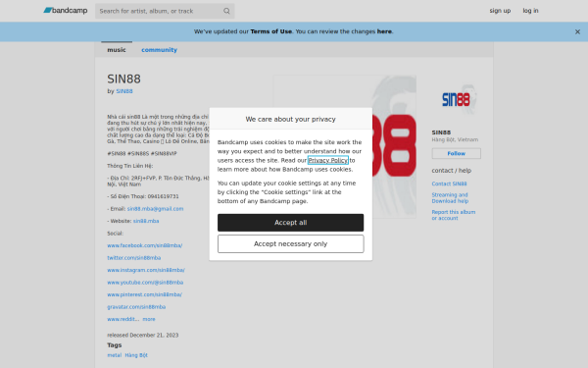The image size is (588, 368).
Task: Click the 'contact / help' heading
Action: point(452,171)
